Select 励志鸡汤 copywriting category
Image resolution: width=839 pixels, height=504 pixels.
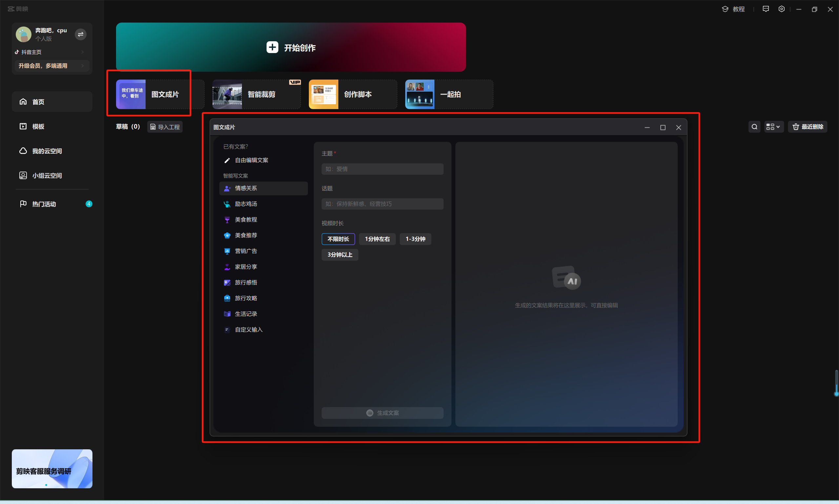(x=246, y=204)
